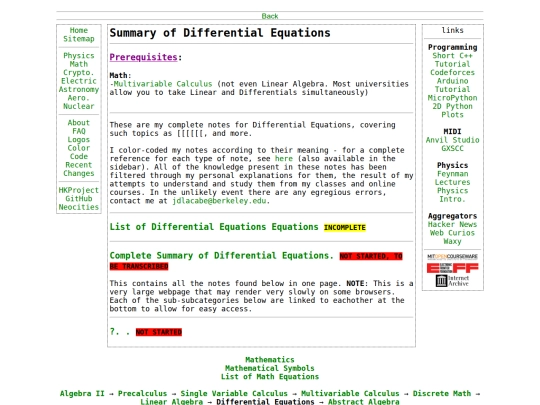Visit the GXSCC link
Screen dimensions: 540x405
click(452, 148)
